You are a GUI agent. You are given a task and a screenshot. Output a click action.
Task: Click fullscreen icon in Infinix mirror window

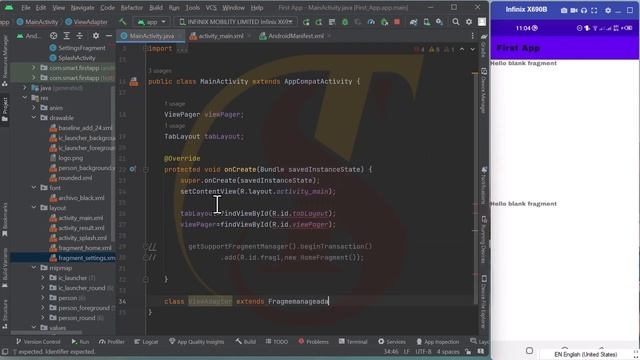[594, 11]
